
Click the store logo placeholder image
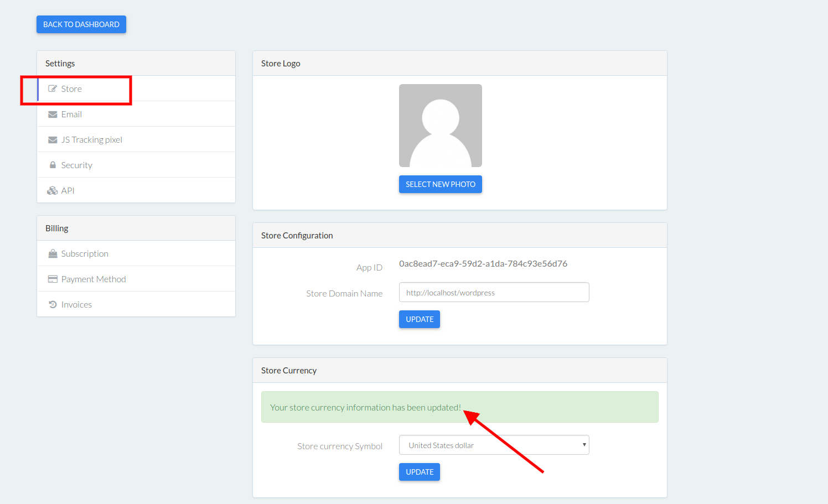(441, 126)
